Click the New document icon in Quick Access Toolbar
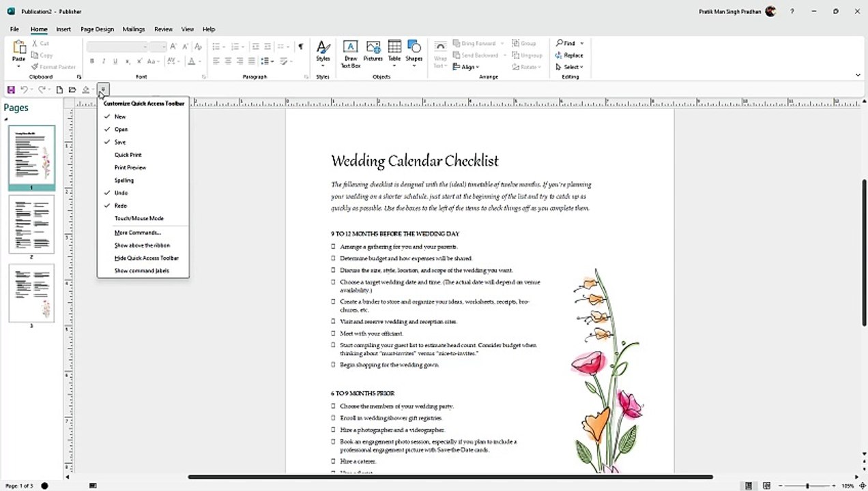The image size is (868, 491). click(x=59, y=90)
